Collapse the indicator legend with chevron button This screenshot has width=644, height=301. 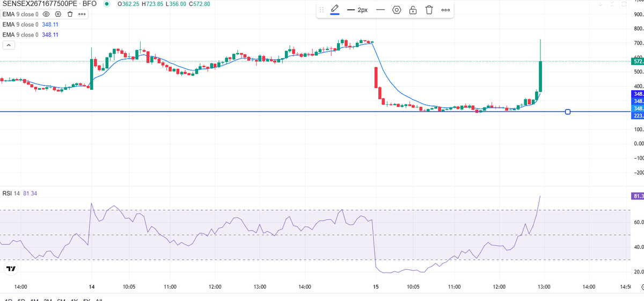[9, 45]
